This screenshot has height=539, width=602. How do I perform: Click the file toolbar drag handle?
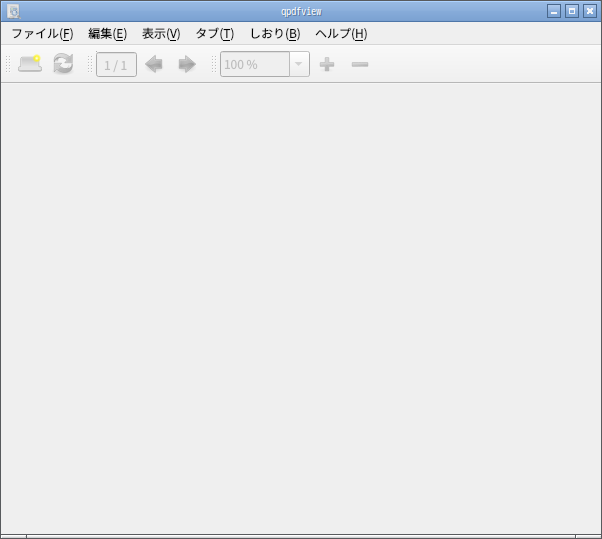pos(8,64)
